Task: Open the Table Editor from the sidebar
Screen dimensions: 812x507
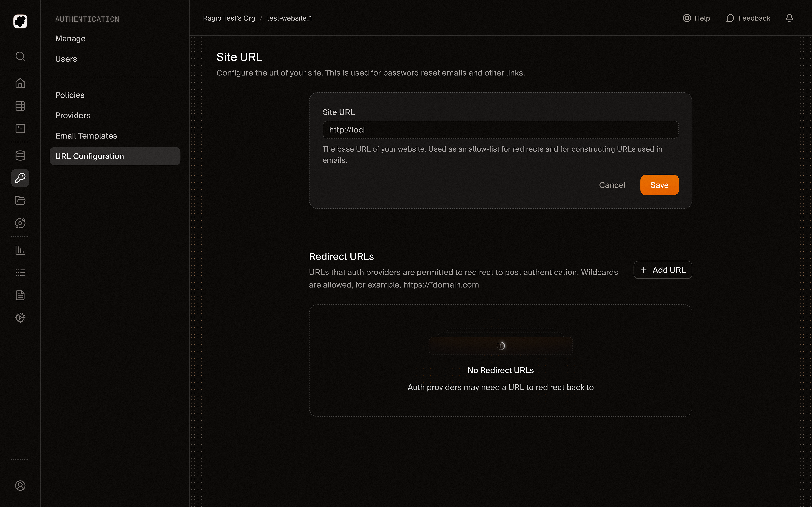Action: [x=20, y=106]
